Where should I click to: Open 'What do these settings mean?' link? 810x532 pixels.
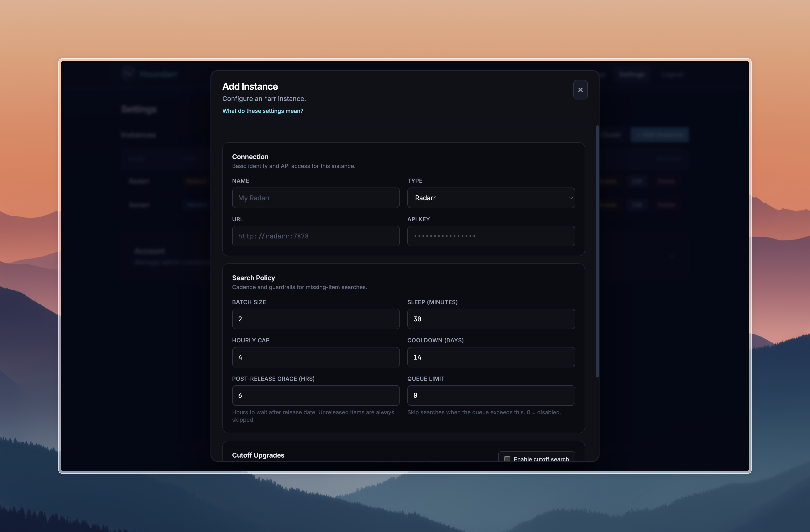tap(262, 111)
